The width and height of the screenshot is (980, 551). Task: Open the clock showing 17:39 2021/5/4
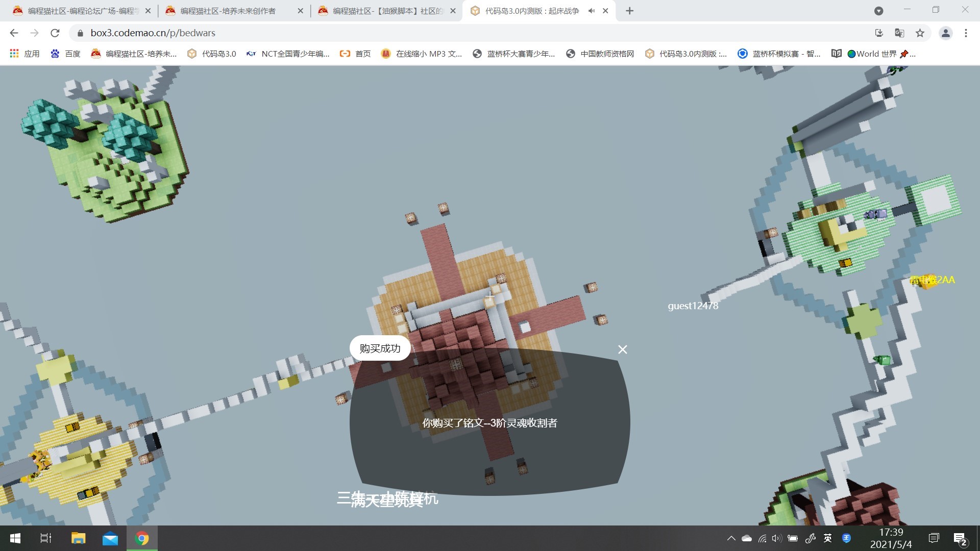tap(891, 538)
